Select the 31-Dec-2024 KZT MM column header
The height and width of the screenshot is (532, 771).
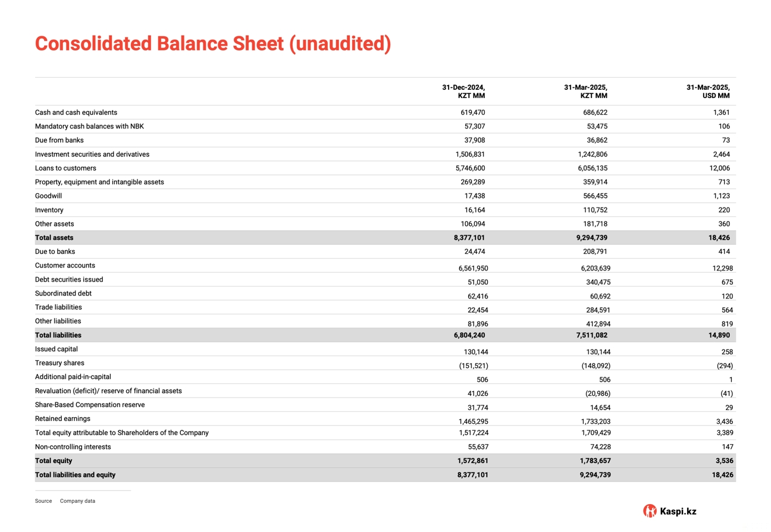tap(463, 92)
